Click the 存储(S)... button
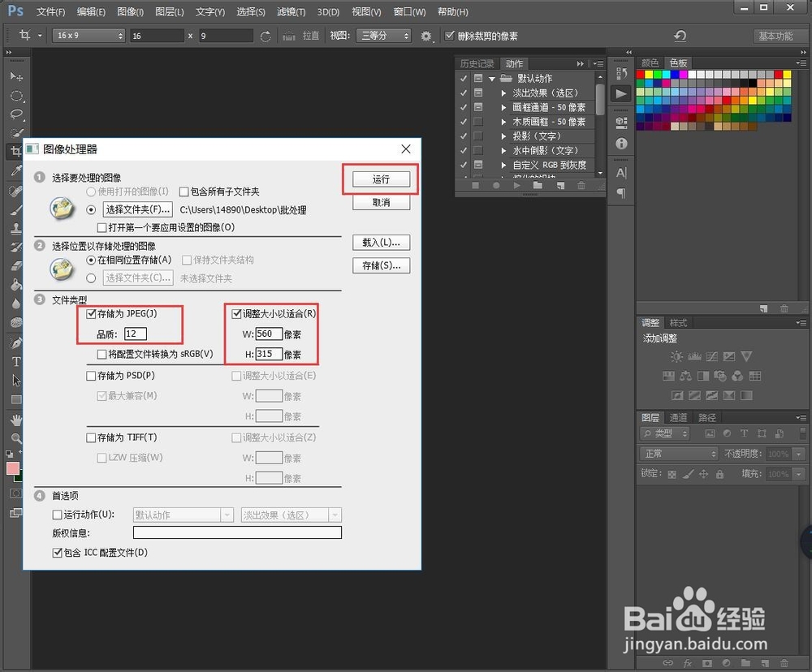Viewport: 812px width, 672px height. click(x=381, y=265)
